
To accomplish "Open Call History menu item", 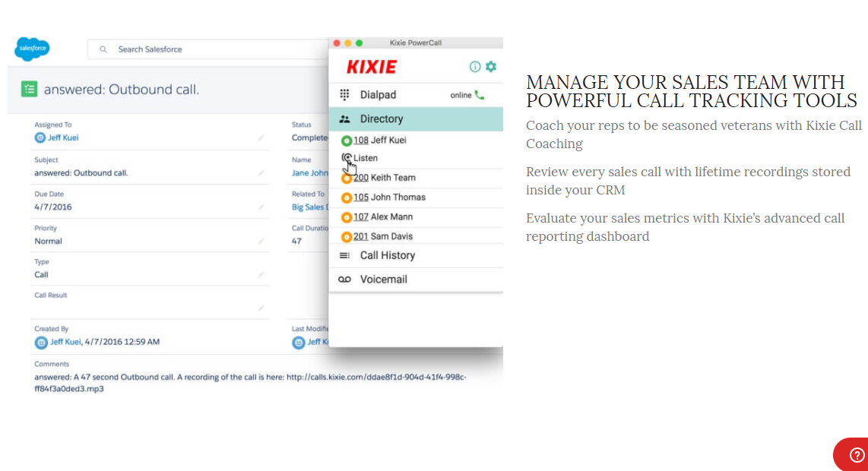I will pyautogui.click(x=416, y=256).
